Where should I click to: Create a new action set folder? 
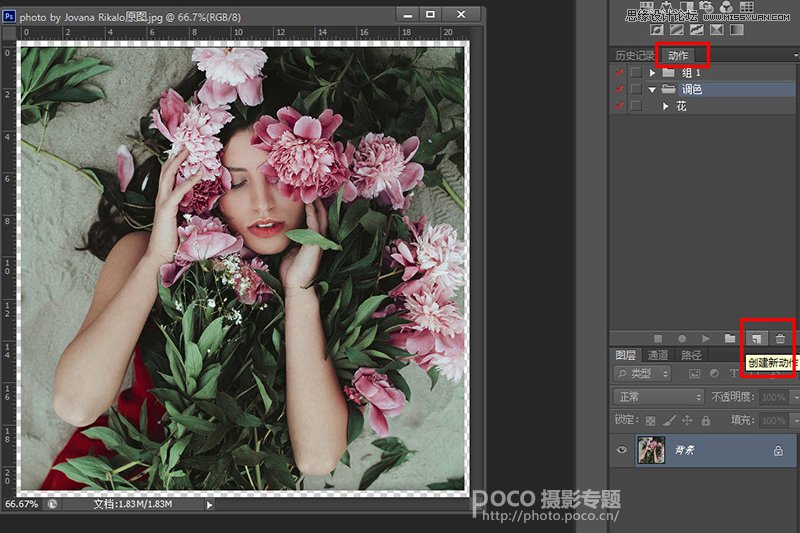(x=730, y=338)
